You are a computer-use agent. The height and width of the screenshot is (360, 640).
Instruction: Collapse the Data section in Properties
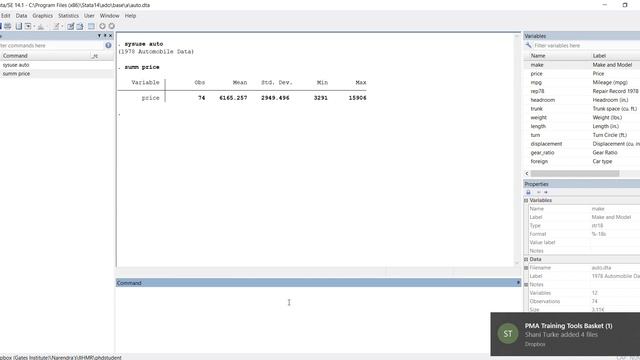pyautogui.click(x=526, y=259)
